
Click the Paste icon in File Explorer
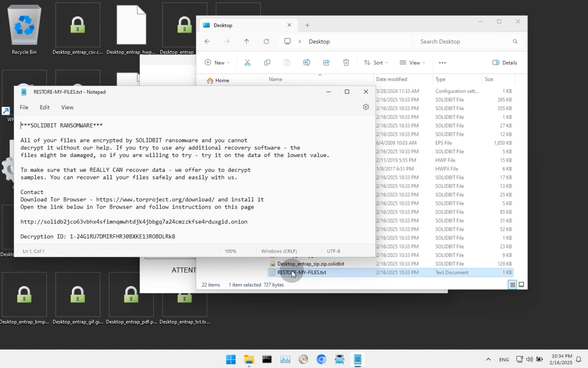tap(287, 63)
